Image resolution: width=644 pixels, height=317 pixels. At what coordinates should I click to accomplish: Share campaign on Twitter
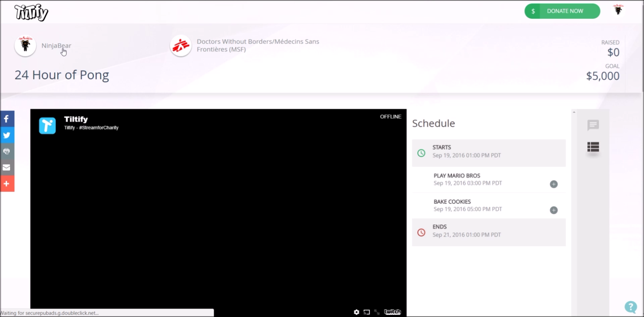coord(7,135)
